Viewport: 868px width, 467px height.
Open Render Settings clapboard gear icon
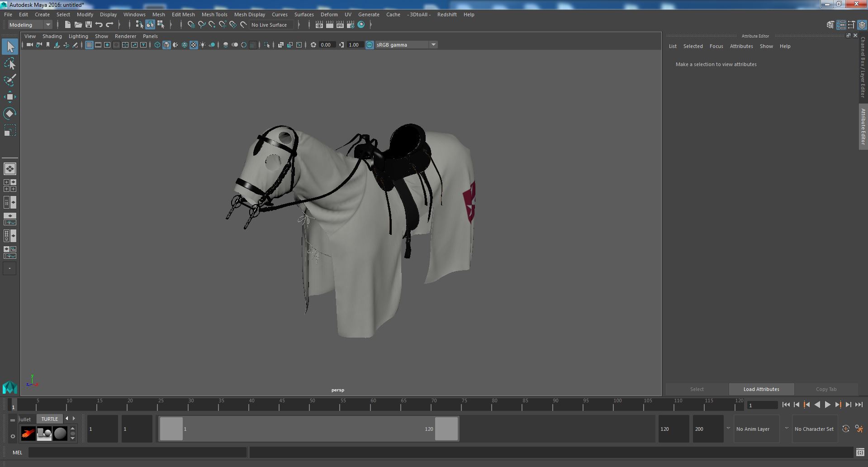coord(351,25)
